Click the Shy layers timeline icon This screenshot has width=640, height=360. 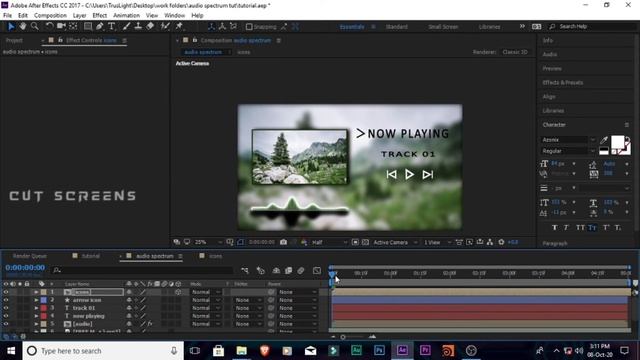click(276, 270)
